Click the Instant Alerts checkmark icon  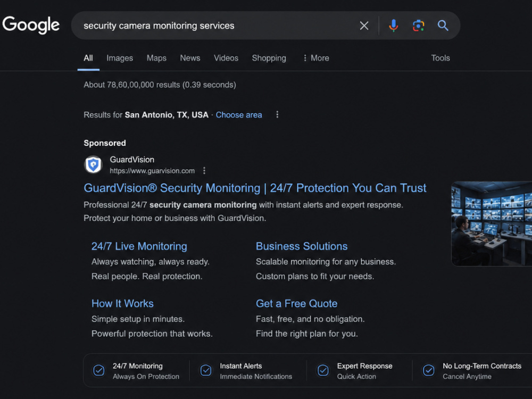(x=206, y=370)
